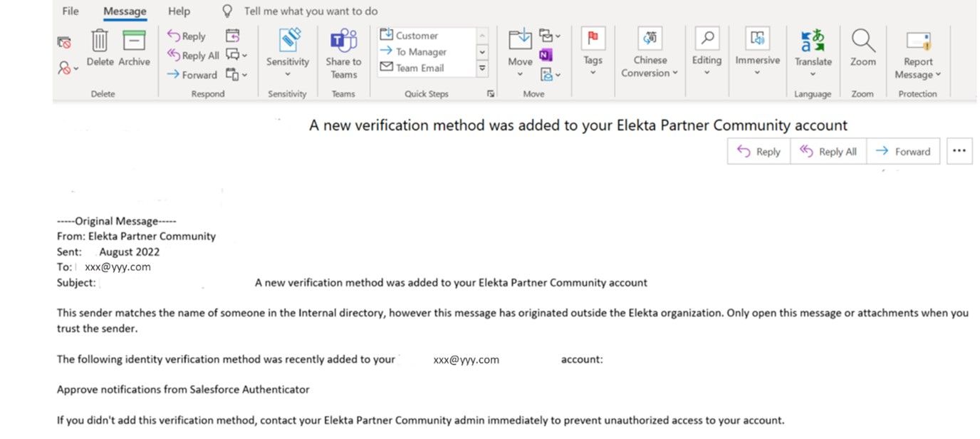This screenshot has width=980, height=439.
Task: Open the Help tab
Action: (x=178, y=11)
